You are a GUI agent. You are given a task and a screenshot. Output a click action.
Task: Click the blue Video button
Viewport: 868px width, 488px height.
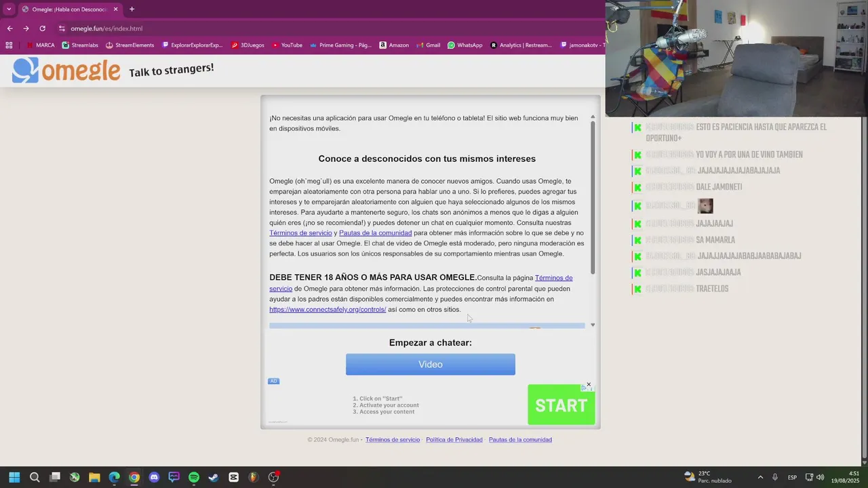(431, 365)
